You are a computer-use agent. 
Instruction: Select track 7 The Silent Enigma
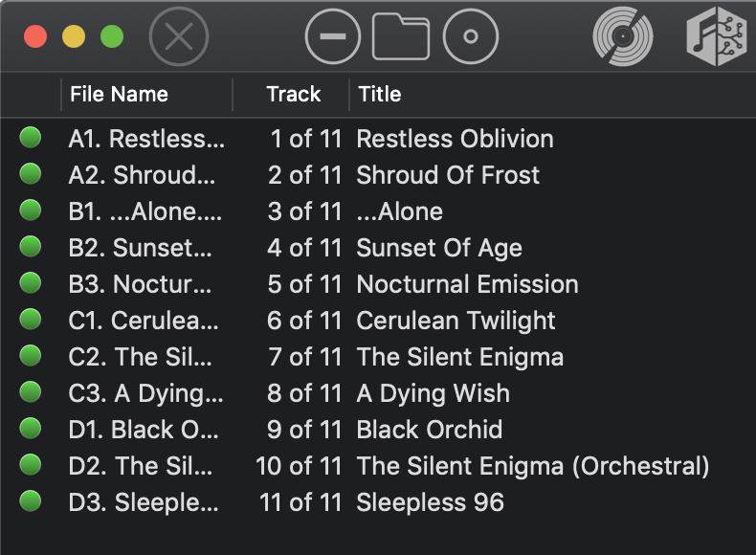[x=459, y=357]
